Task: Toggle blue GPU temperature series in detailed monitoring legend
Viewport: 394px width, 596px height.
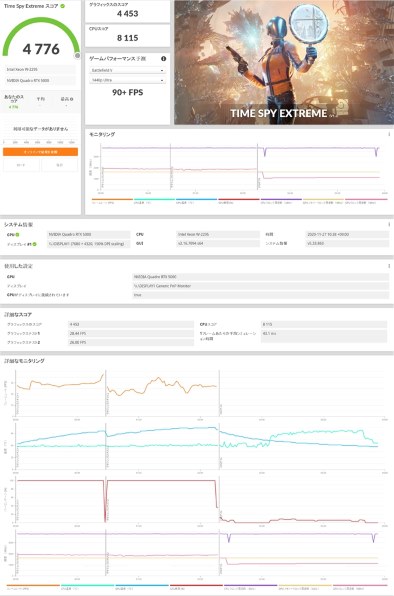Action: [142, 587]
